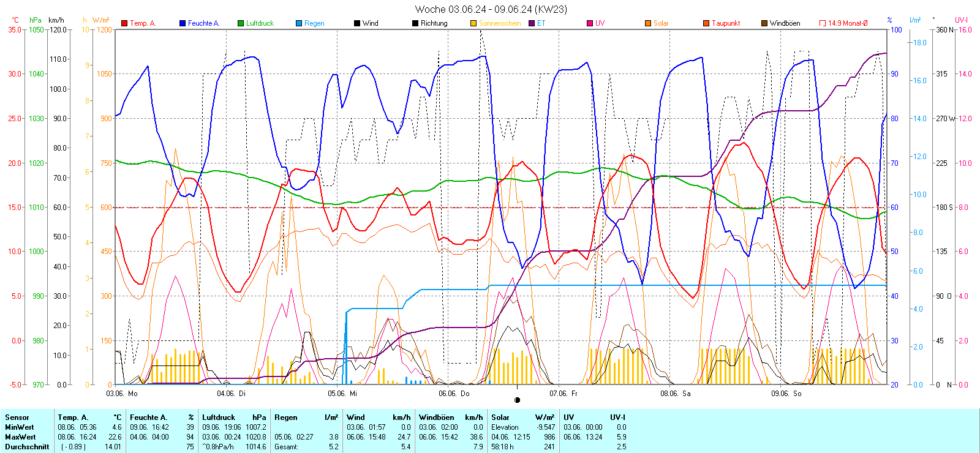Click the brown Windböen legend swatch
This screenshot has width=980, height=453.
click(x=764, y=23)
